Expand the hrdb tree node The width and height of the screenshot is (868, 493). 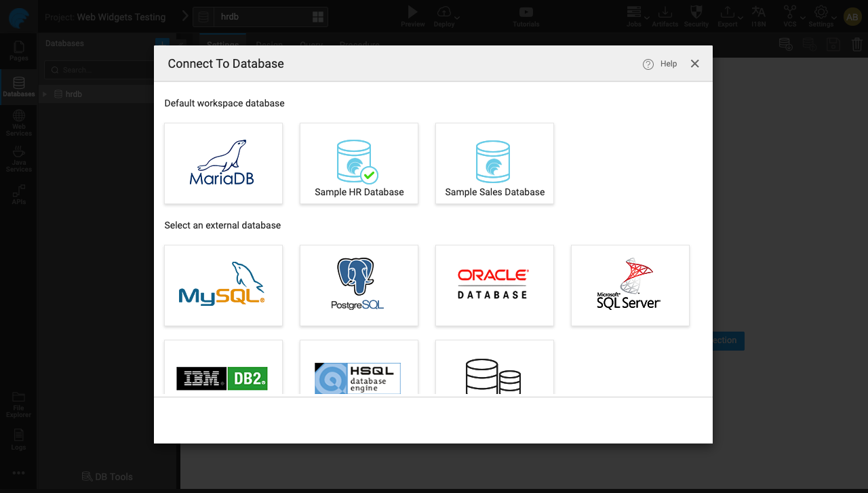pos(45,94)
